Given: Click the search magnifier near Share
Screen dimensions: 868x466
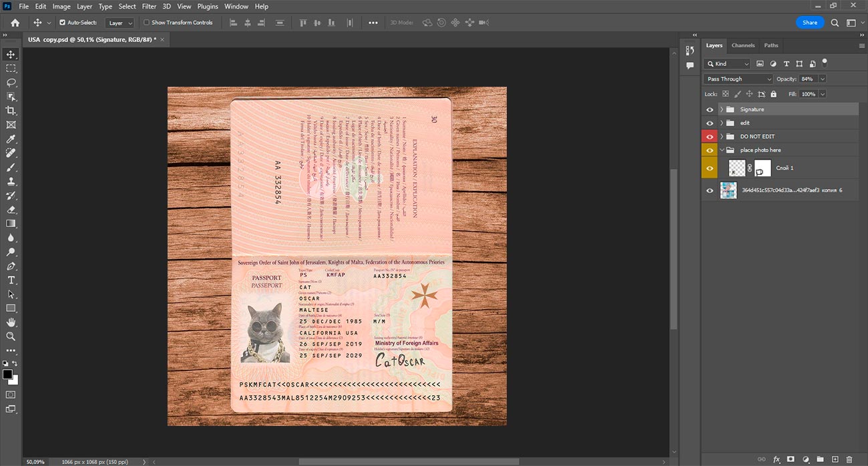Looking at the screenshot, I should 835,23.
